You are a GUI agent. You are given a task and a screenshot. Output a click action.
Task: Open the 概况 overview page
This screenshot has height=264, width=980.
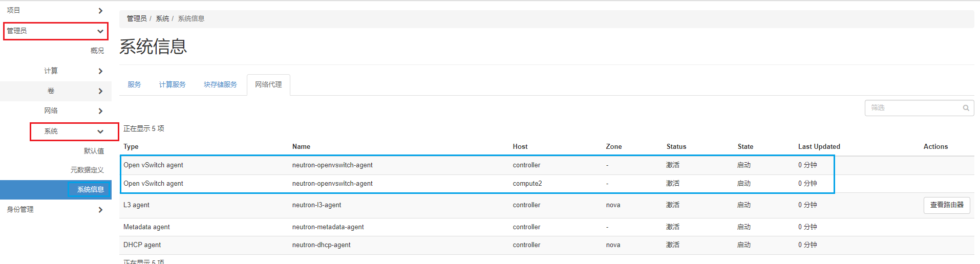point(97,51)
